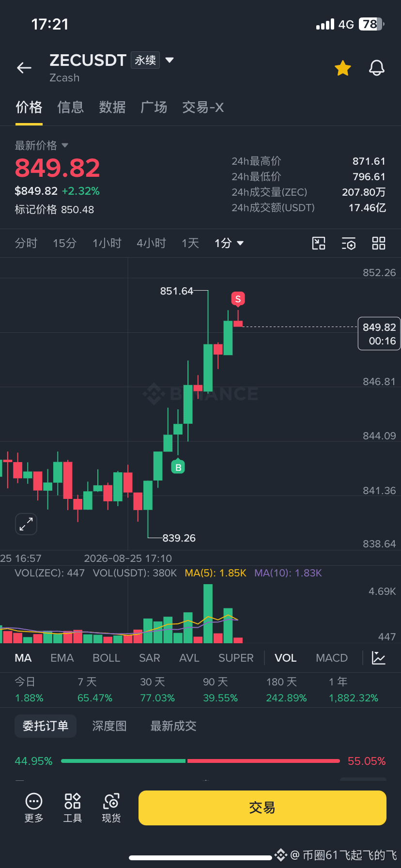Toggle the MA indicator

[x=23, y=658]
